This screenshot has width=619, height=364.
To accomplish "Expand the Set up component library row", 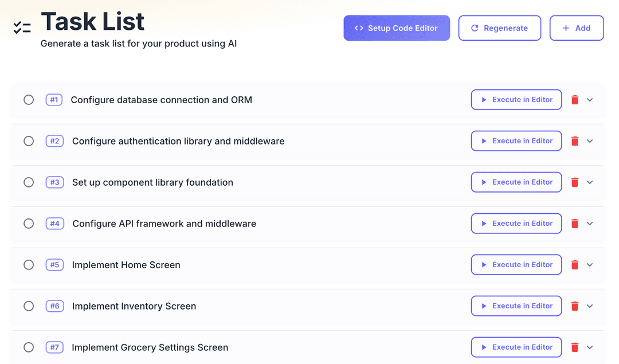I will 590,182.
